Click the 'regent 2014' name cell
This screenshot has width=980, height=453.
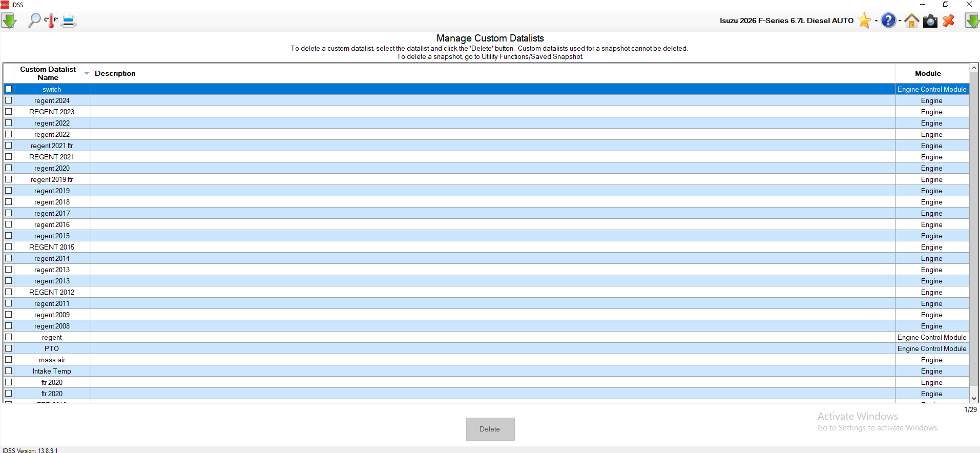coord(52,258)
